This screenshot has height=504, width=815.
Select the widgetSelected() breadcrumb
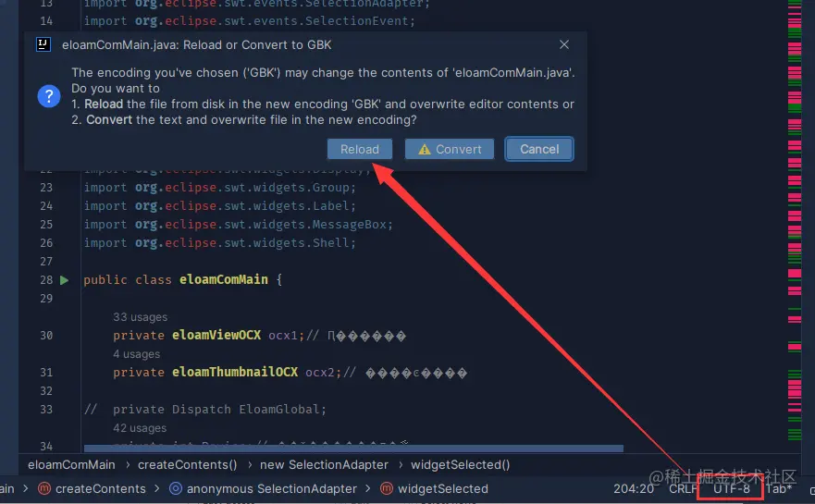tap(460, 464)
